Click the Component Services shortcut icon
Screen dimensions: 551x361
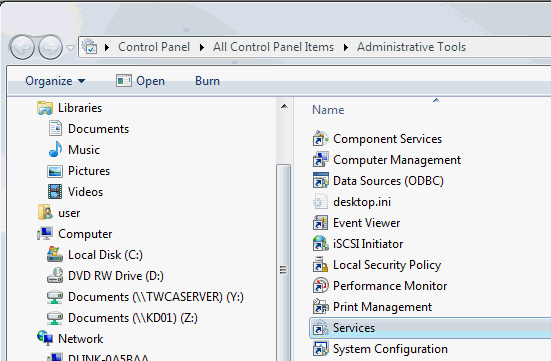(x=320, y=138)
